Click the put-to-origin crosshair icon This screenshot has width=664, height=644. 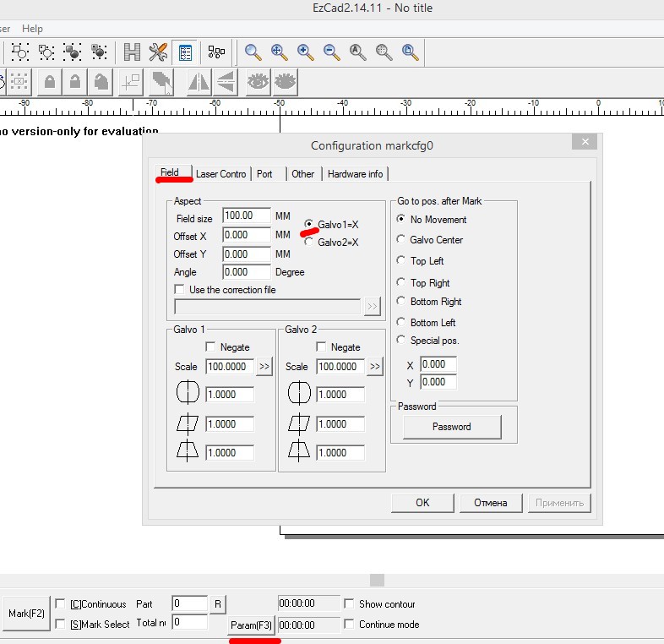coord(131,82)
